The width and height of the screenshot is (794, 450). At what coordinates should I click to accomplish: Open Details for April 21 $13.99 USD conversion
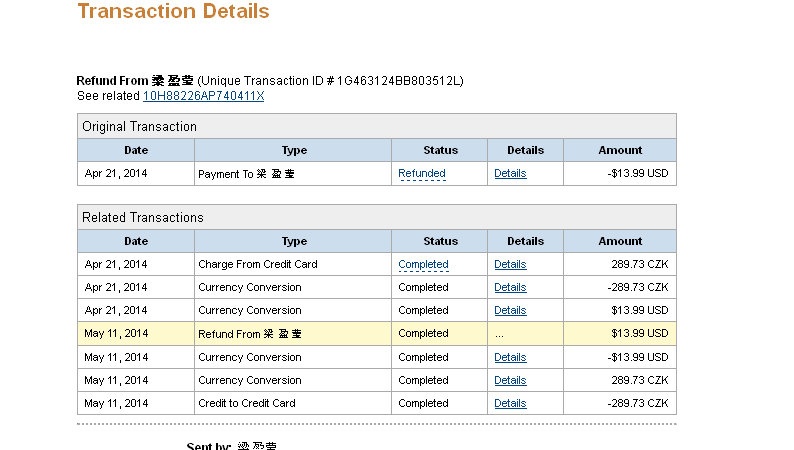[x=510, y=310]
